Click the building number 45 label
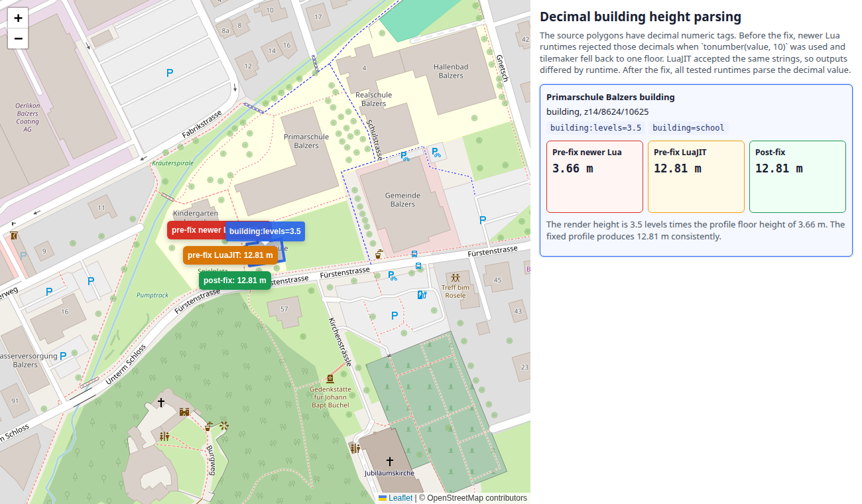 click(x=497, y=281)
